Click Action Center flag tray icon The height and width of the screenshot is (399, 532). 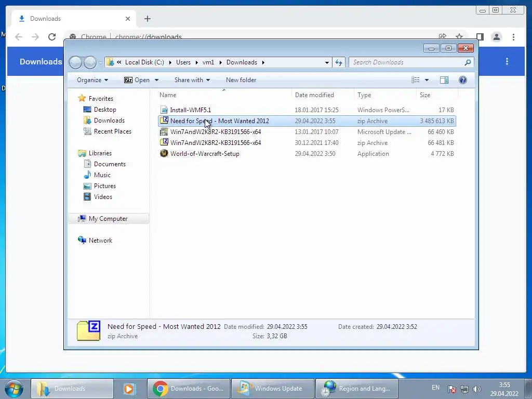coord(451,389)
